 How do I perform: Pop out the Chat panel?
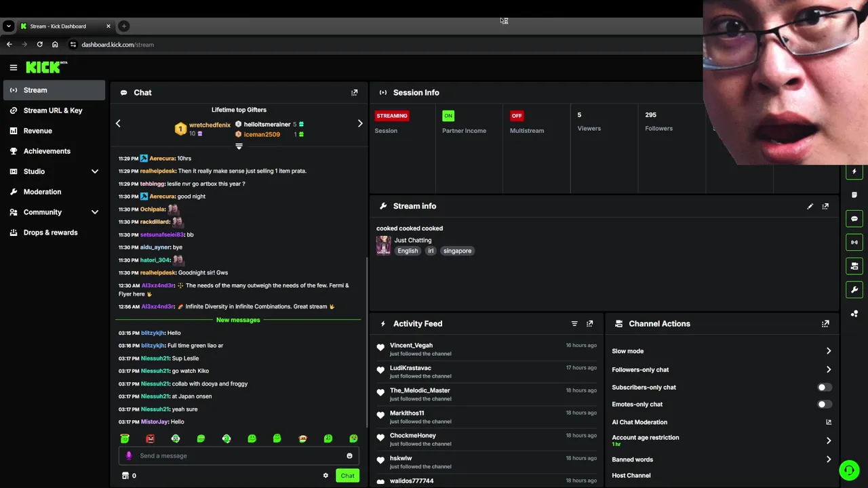click(x=354, y=92)
